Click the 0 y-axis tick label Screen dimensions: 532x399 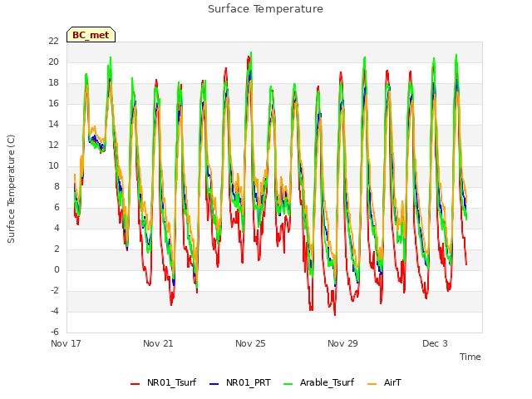click(57, 269)
